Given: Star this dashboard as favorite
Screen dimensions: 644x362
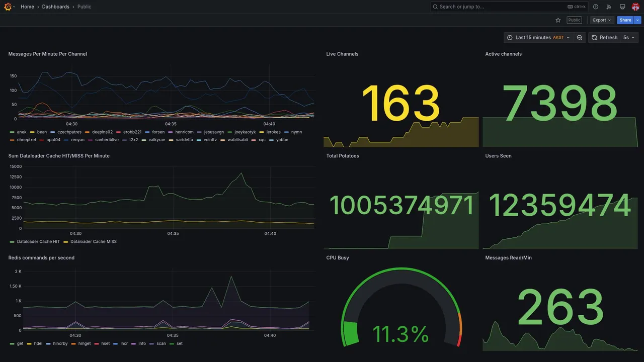Looking at the screenshot, I should pos(558,20).
